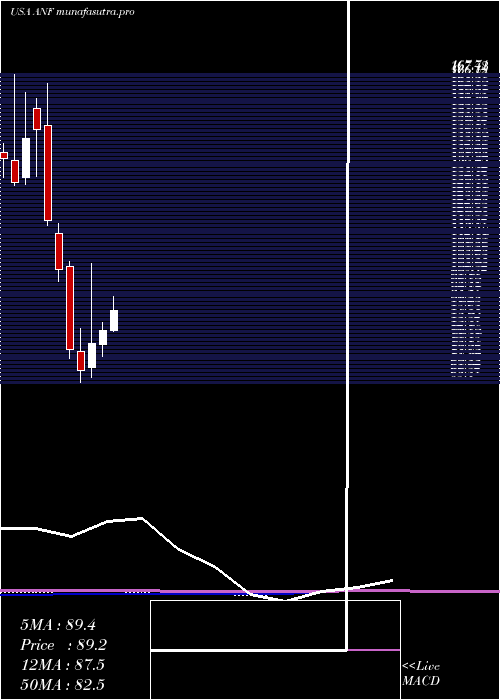
Task: Click the 'Price : 89.2' value
Action: point(64,646)
